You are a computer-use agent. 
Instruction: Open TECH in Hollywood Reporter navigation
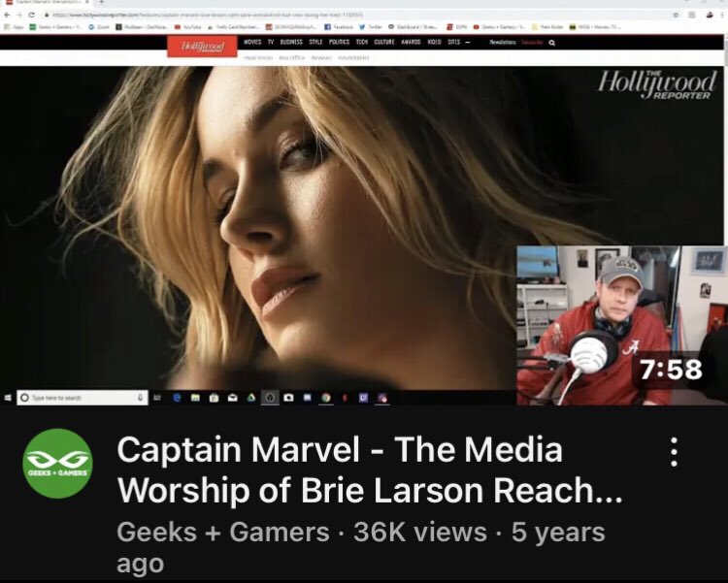tap(362, 43)
